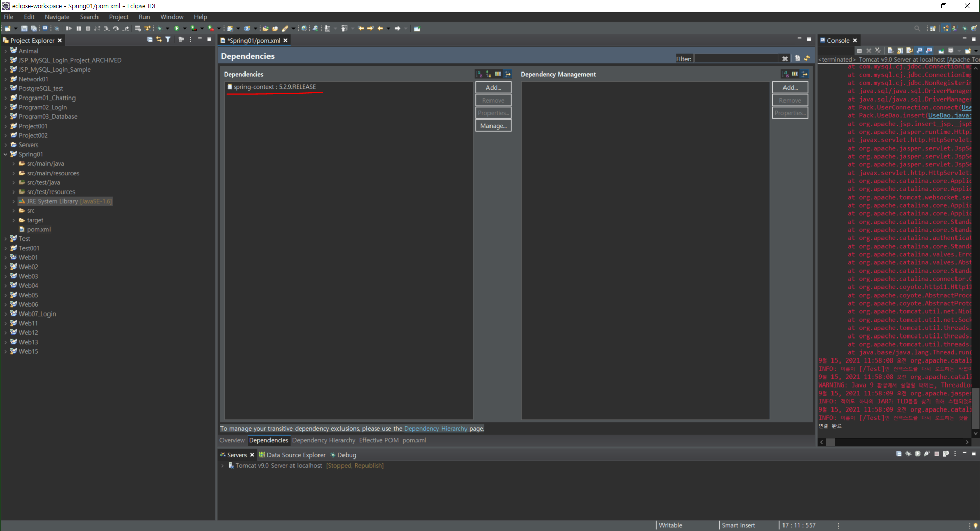This screenshot has width=980, height=531.
Task: Switch to Effective POM tab
Action: pos(379,440)
